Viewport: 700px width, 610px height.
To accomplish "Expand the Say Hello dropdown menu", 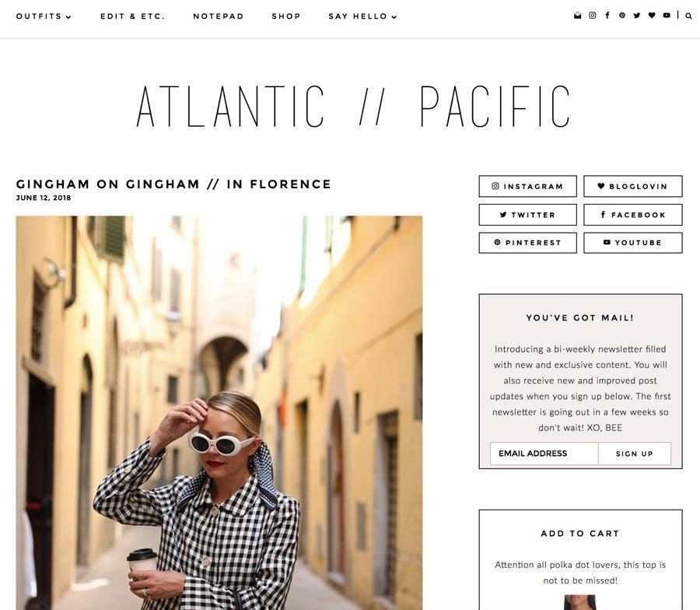I will tap(362, 16).
